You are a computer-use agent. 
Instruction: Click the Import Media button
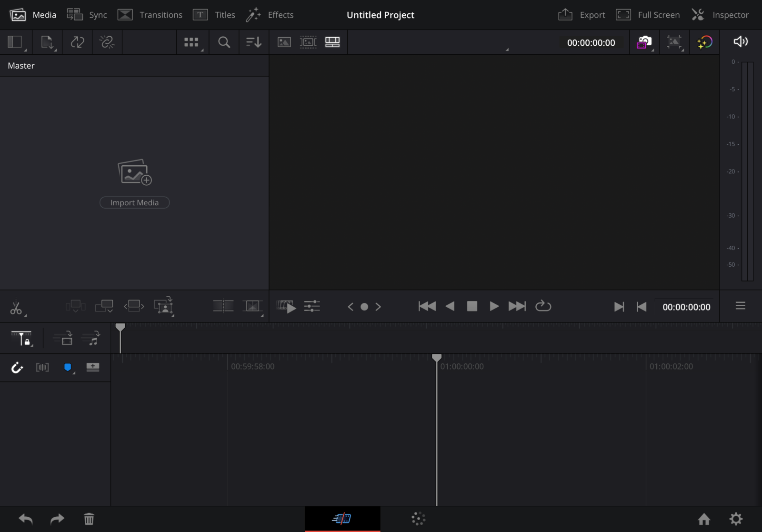134,202
